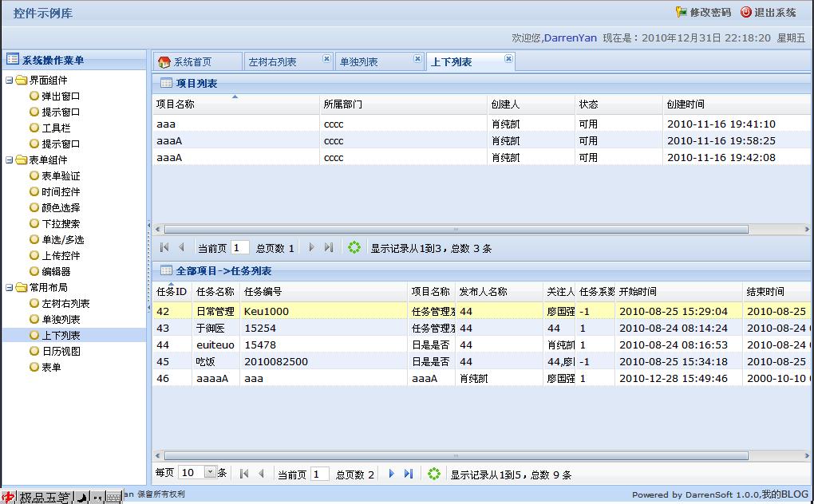
Task: Open the page size dropdown
Action: 211,473
